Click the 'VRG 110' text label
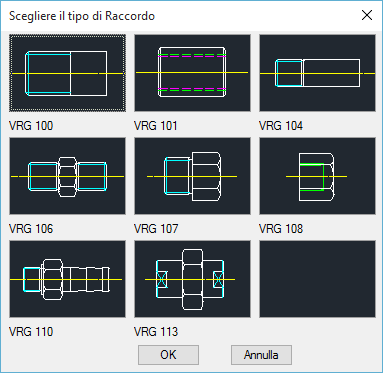 click(31, 332)
